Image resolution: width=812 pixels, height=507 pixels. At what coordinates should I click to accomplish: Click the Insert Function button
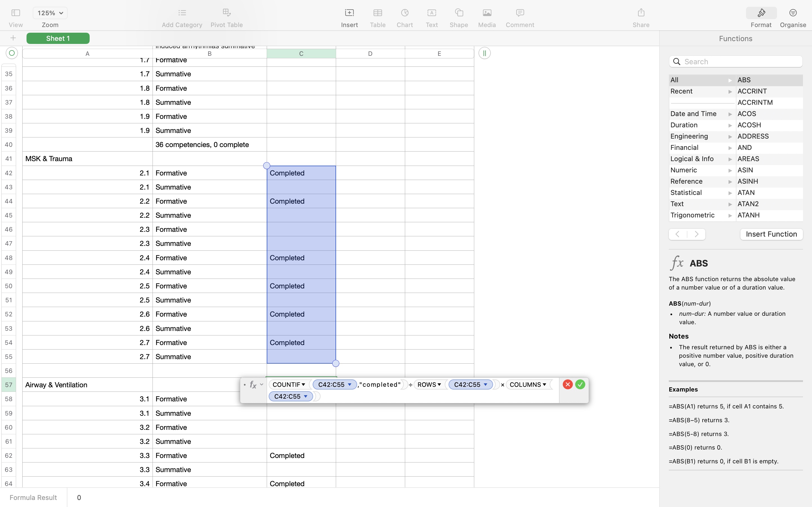coord(771,234)
